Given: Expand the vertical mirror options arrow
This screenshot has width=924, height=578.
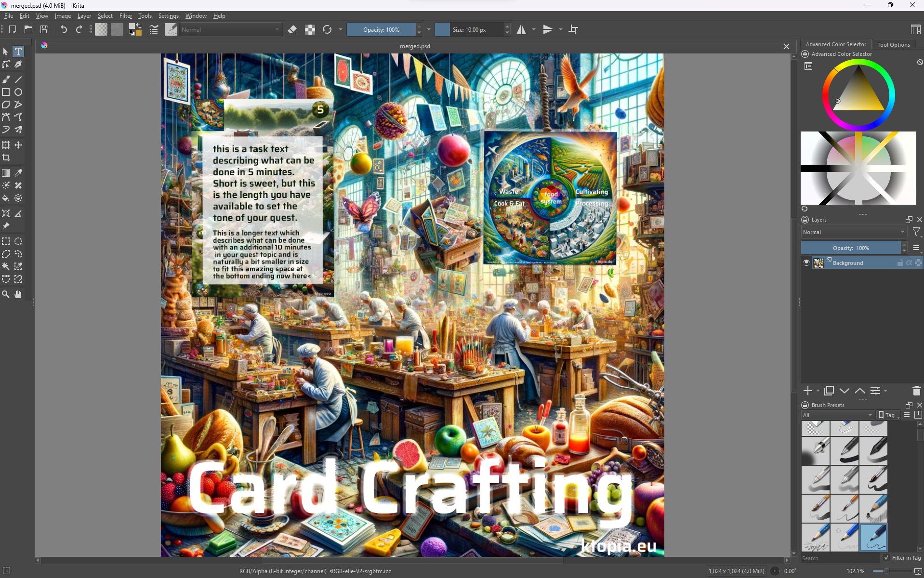Looking at the screenshot, I should coord(560,29).
